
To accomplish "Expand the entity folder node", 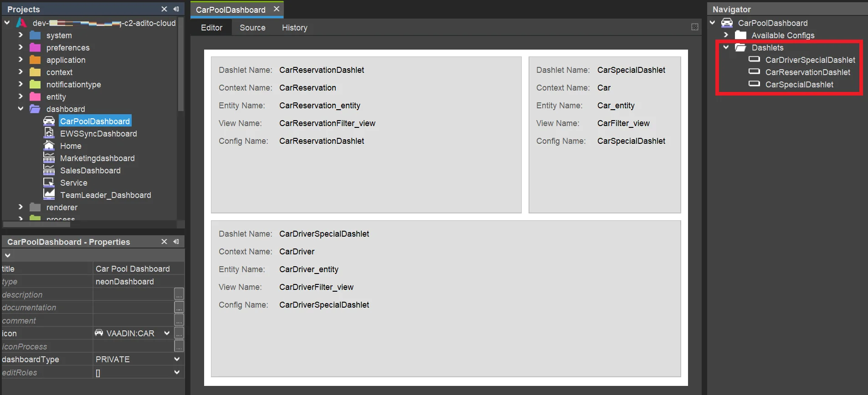I will (x=21, y=96).
